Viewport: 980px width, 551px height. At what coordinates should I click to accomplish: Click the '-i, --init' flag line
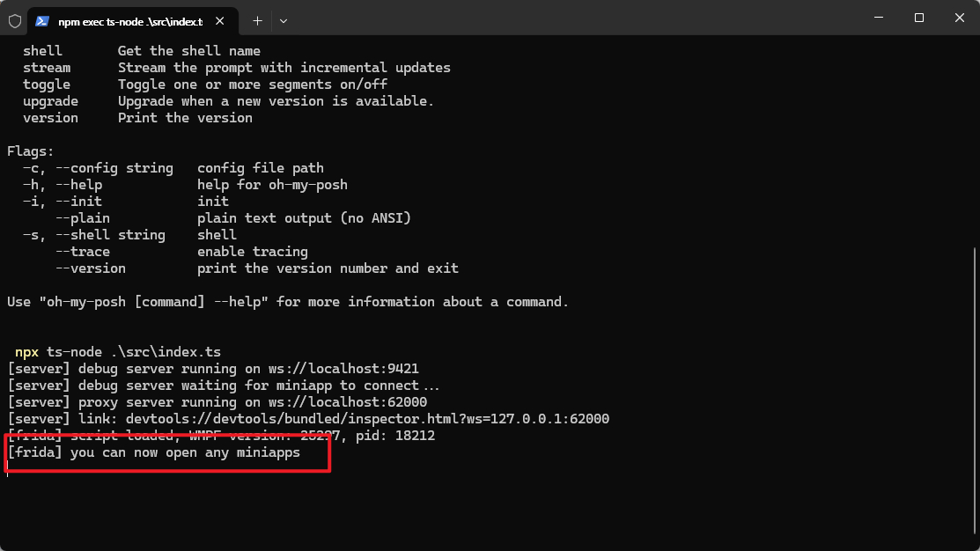point(126,202)
